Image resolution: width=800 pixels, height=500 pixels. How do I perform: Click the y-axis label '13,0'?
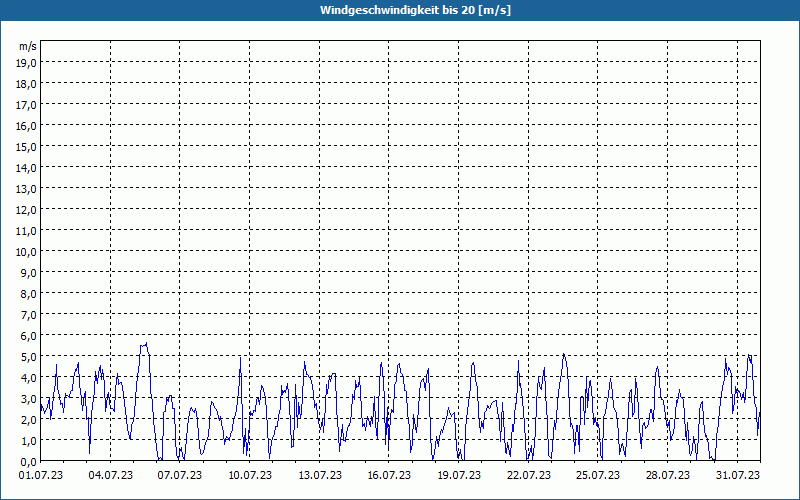tap(27, 189)
